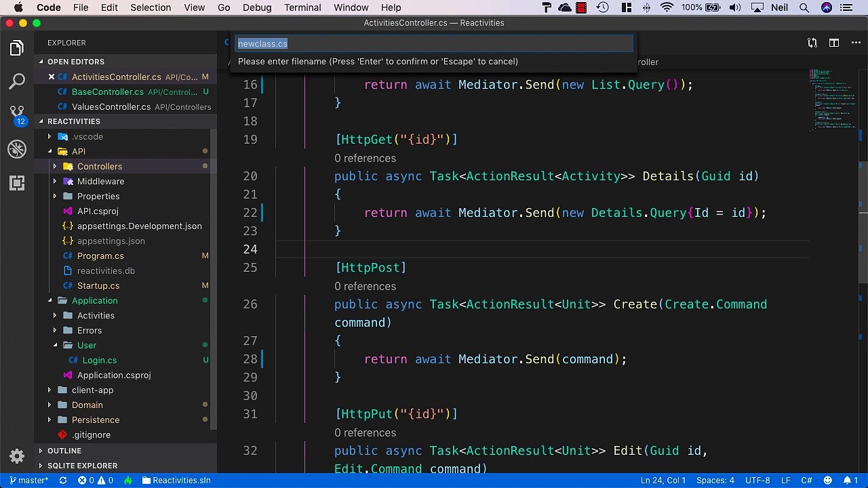The image size is (868, 488).
Task: Open macOS Spotlight search
Action: pos(804,7)
